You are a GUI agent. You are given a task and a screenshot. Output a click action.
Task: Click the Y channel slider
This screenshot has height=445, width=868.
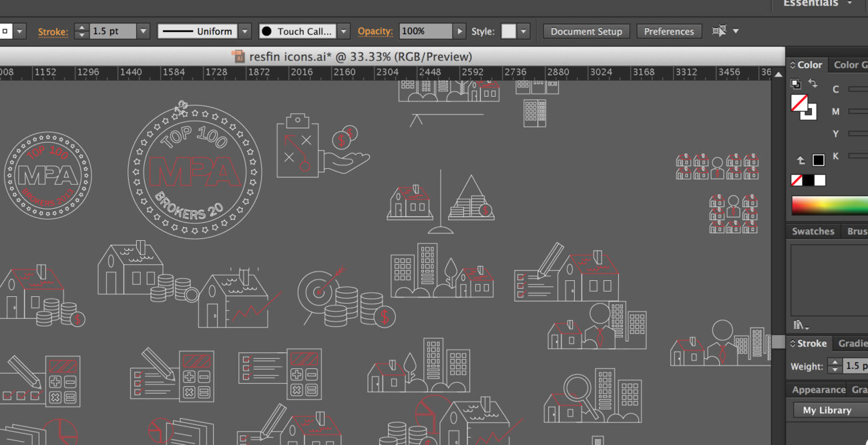858,133
